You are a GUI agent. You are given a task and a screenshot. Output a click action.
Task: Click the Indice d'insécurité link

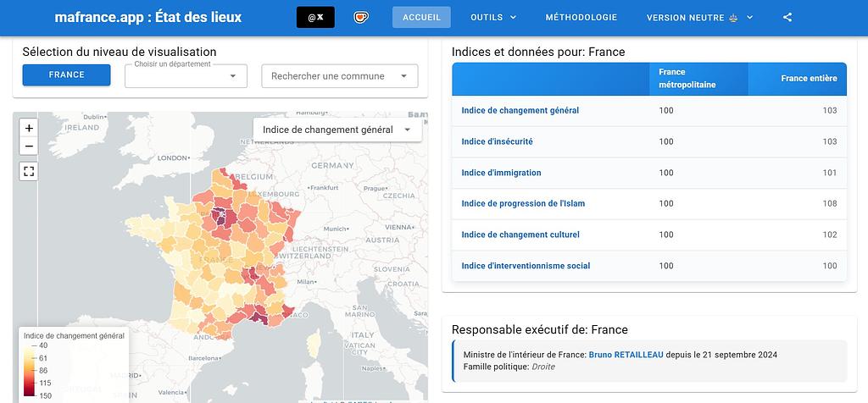(497, 141)
